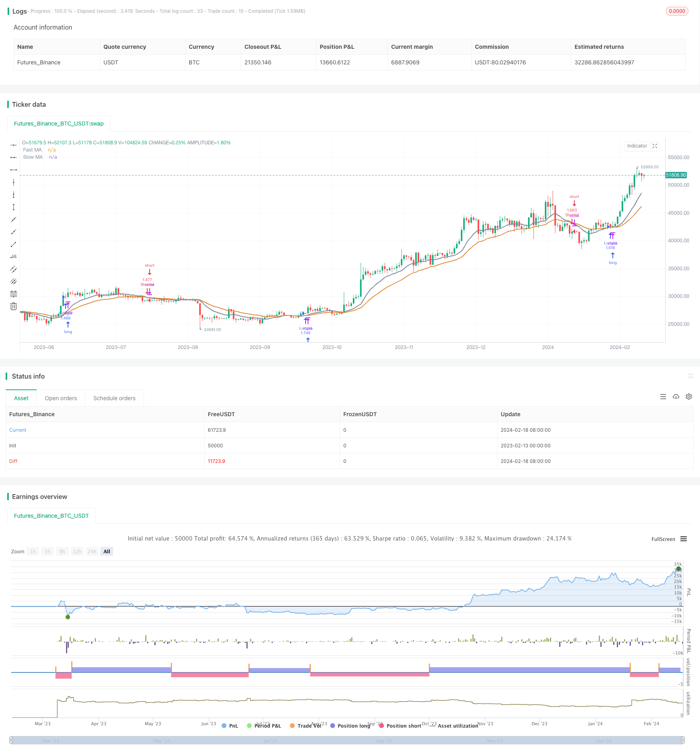This screenshot has height=756, width=700.
Task: Click the right handle of the range navigator
Action: (x=684, y=740)
